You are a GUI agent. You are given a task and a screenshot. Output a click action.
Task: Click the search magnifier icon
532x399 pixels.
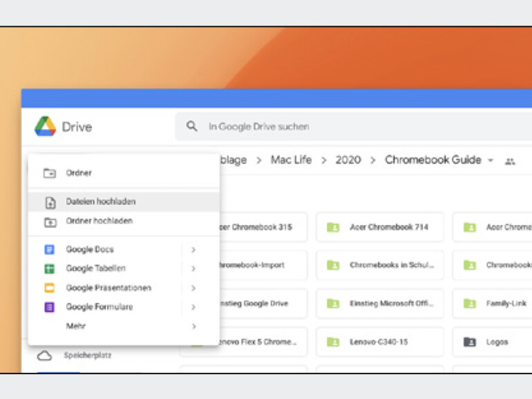coord(191,126)
